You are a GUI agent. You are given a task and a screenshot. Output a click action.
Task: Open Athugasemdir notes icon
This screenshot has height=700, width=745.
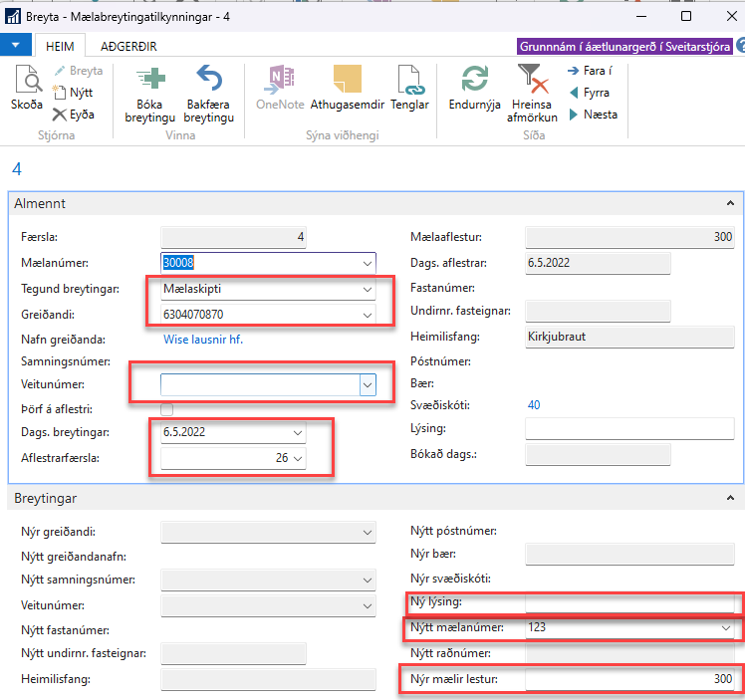(x=347, y=80)
